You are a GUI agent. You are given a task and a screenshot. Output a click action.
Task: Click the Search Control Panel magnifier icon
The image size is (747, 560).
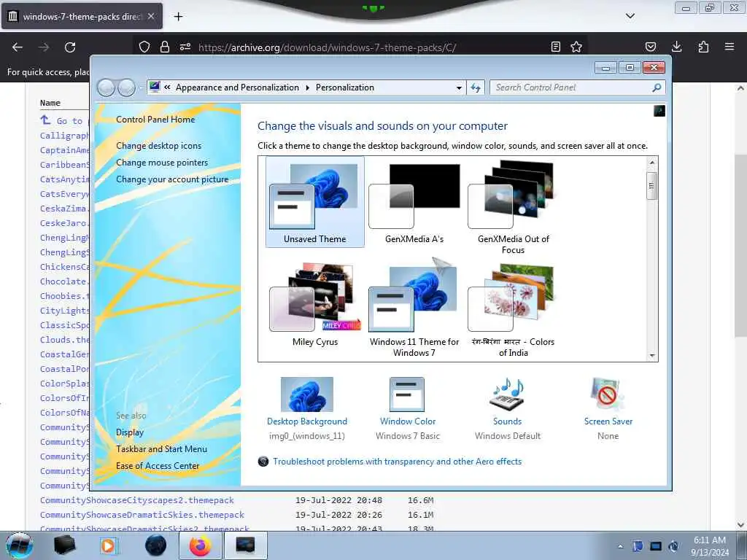657,87
